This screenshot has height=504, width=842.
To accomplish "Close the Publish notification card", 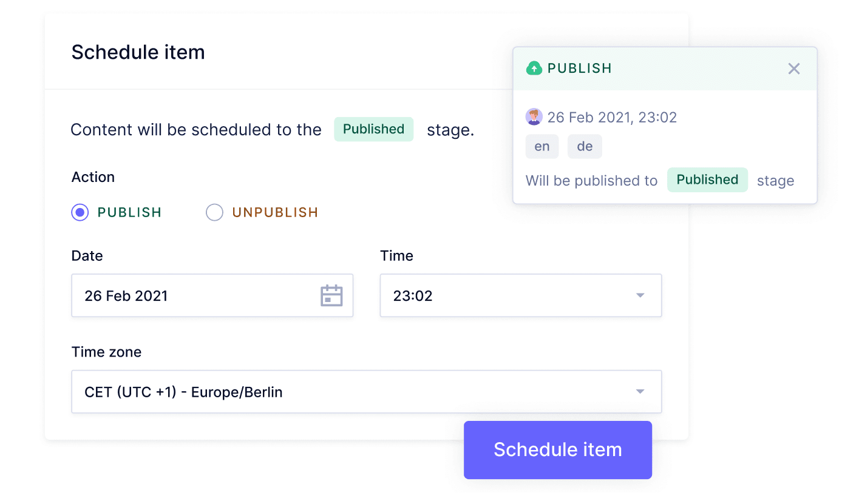I will click(793, 69).
